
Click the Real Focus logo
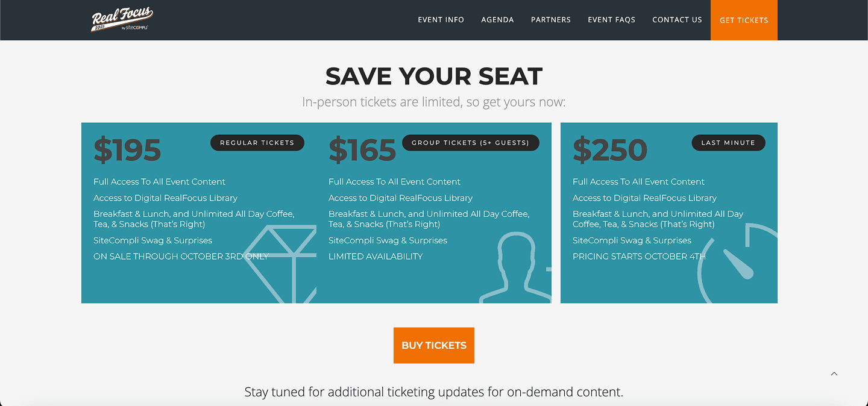(121, 20)
